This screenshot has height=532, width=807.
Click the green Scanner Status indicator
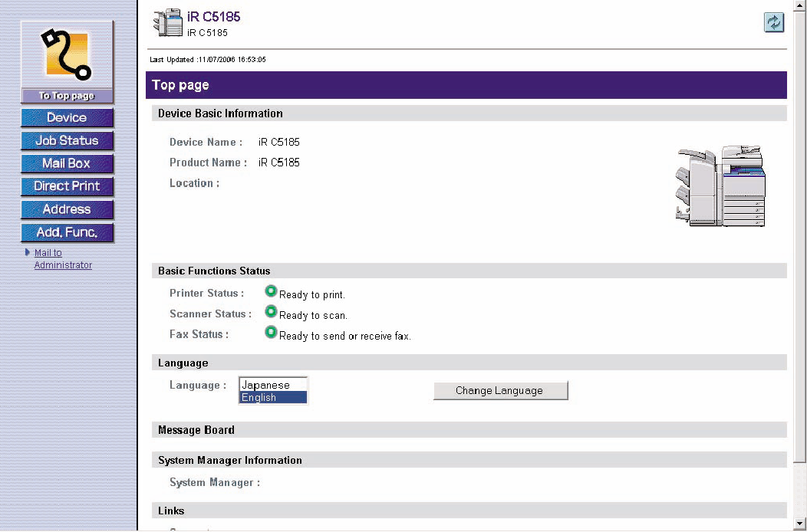click(271, 312)
